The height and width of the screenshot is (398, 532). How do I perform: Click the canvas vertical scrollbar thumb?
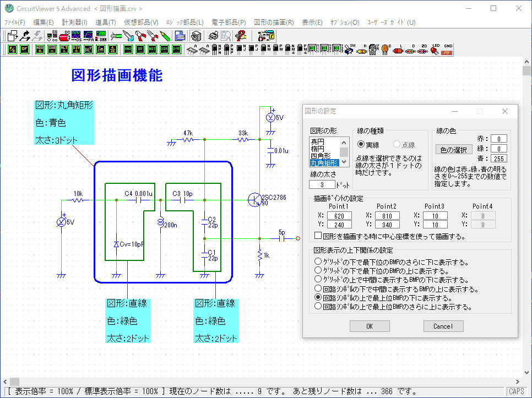coord(526,71)
